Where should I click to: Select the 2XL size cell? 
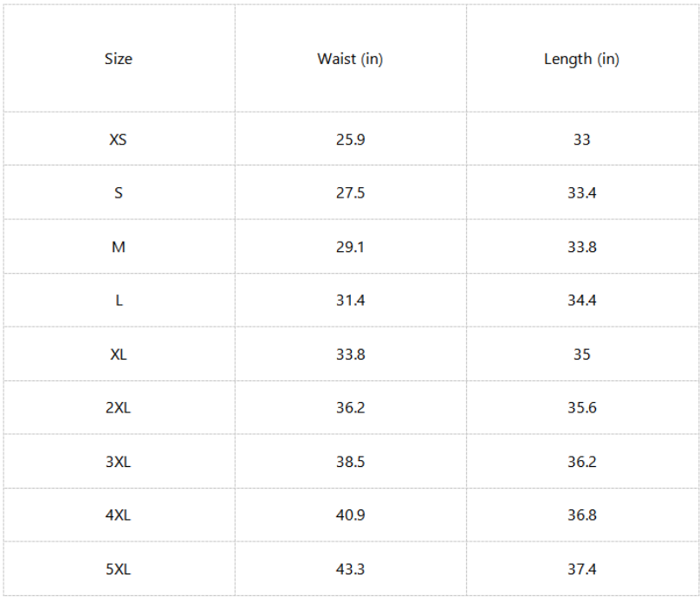point(119,407)
